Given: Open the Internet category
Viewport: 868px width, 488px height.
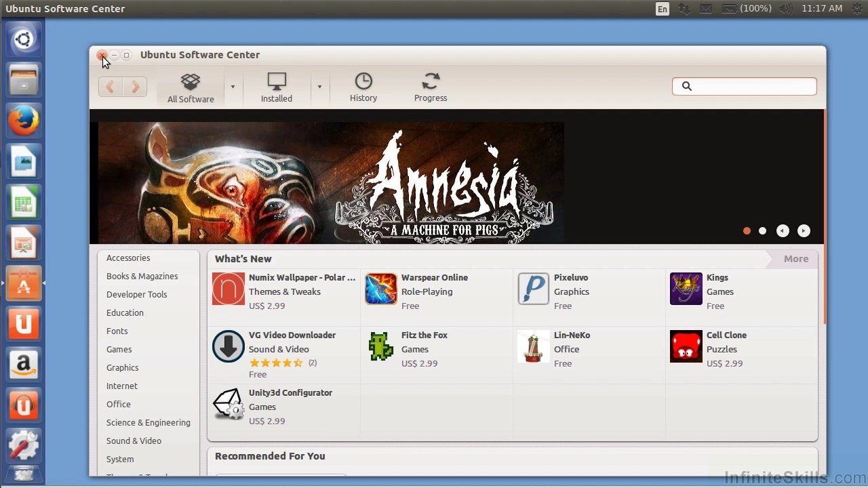Looking at the screenshot, I should click(121, 386).
